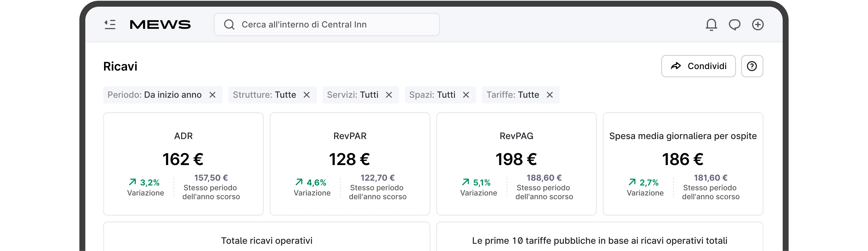Open the chat messages icon
The image size is (868, 251).
(x=735, y=25)
